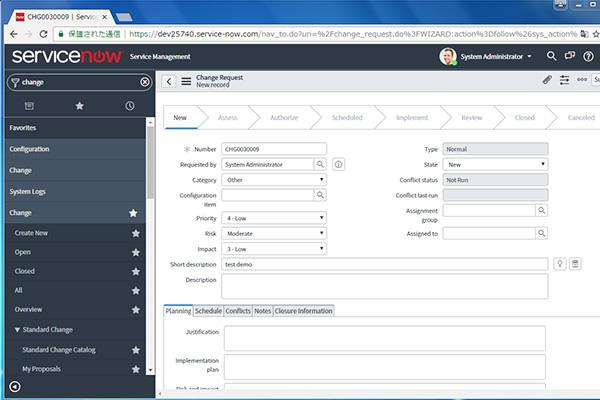Show Requested by record info icon
The height and width of the screenshot is (400, 600).
click(338, 164)
